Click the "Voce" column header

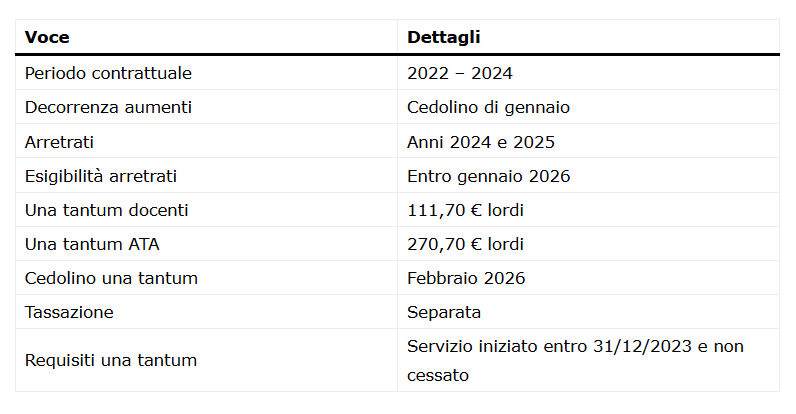coord(47,38)
